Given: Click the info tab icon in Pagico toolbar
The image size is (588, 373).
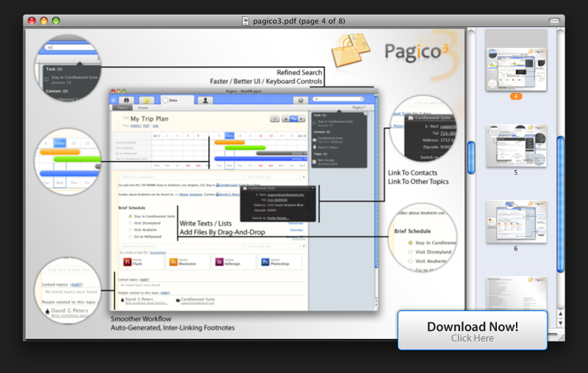Looking at the screenshot, I should coord(126,100).
